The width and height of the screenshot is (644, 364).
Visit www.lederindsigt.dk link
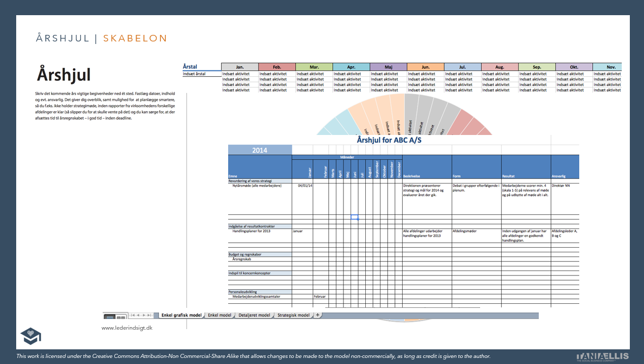[127, 328]
